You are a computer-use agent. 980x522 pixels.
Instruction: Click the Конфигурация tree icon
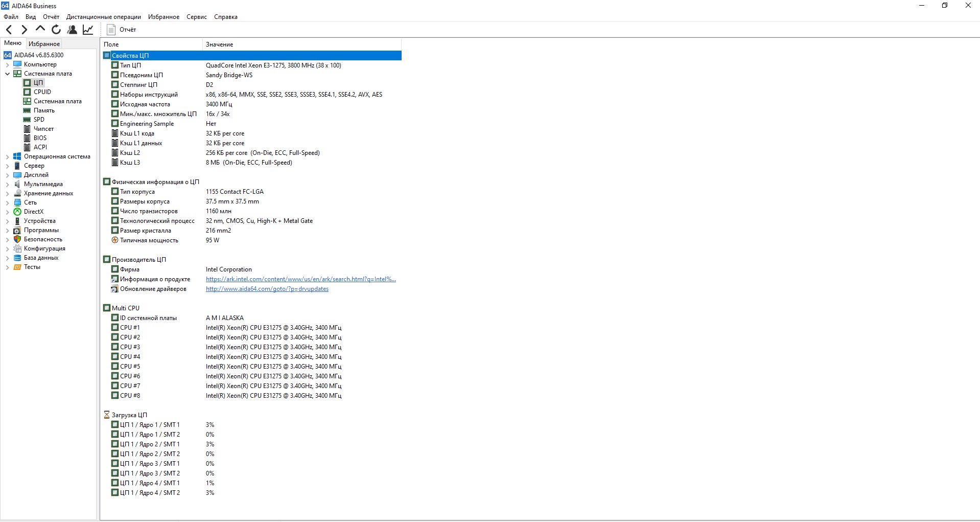(17, 248)
